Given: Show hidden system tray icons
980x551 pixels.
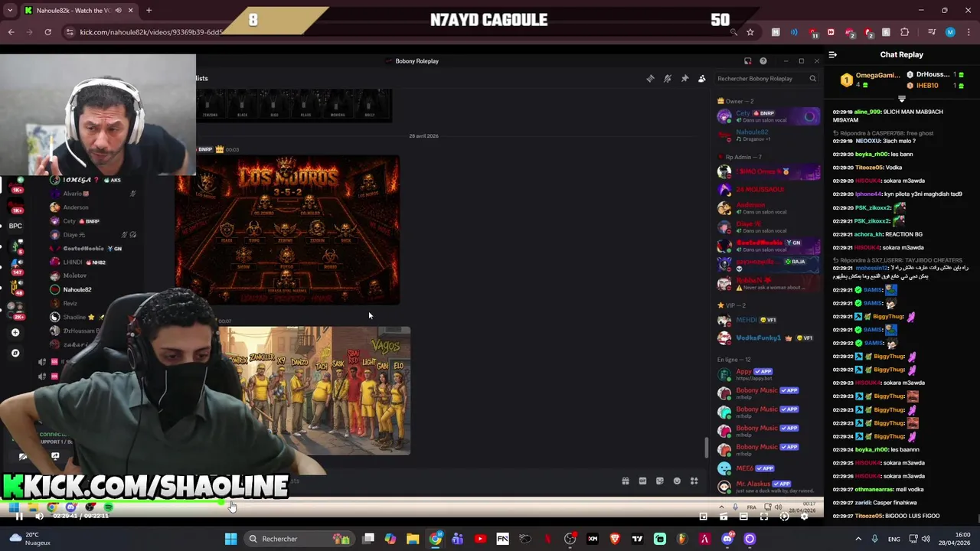Looking at the screenshot, I should coord(858,539).
